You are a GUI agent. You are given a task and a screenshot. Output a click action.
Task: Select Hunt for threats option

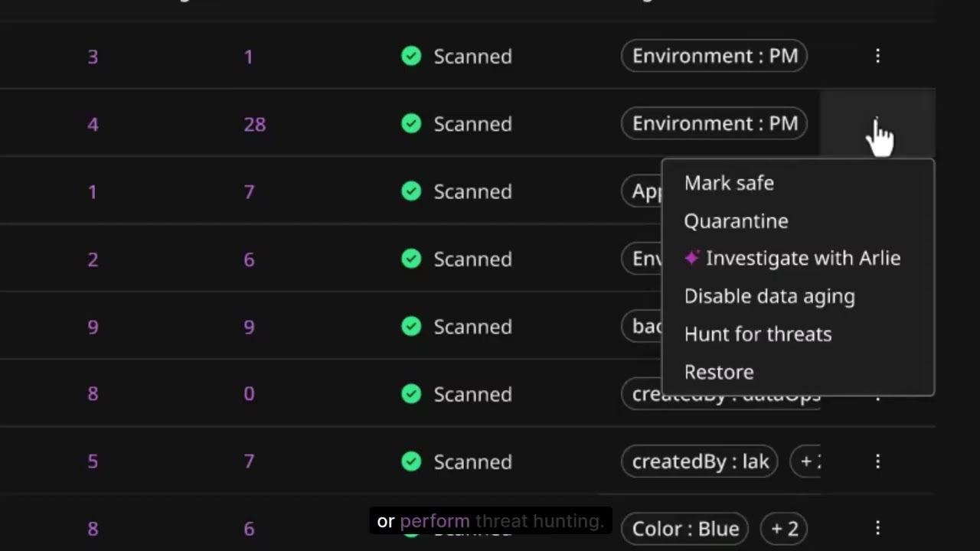coord(757,334)
